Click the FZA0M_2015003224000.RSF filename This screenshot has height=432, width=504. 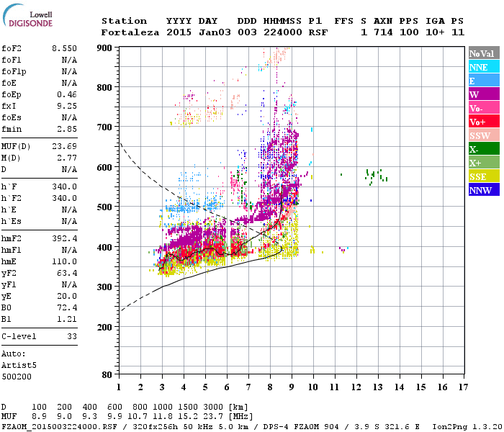[60, 426]
